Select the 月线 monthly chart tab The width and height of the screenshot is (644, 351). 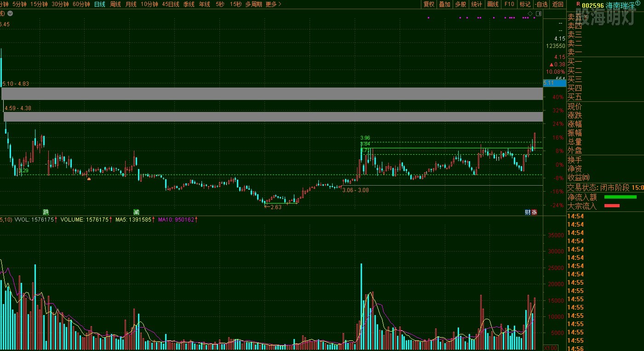pos(131,4)
